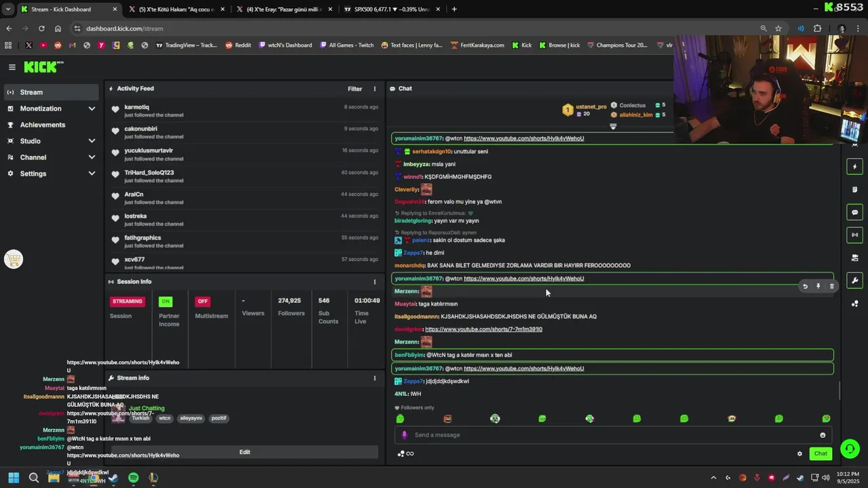The width and height of the screenshot is (868, 488).
Task: Undo action icon on hovered chat message
Action: 805,287
